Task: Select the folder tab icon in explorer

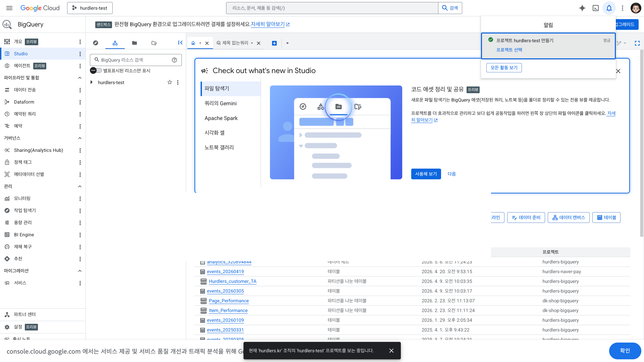Action: pos(135,43)
